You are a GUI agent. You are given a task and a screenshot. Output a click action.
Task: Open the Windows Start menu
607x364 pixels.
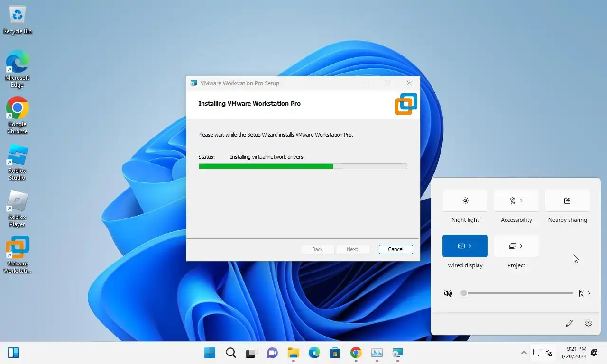210,353
